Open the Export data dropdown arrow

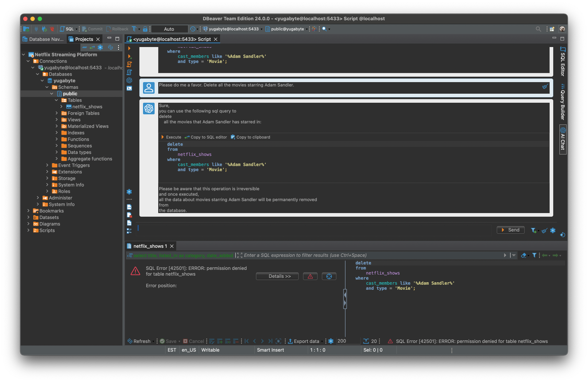click(322, 341)
